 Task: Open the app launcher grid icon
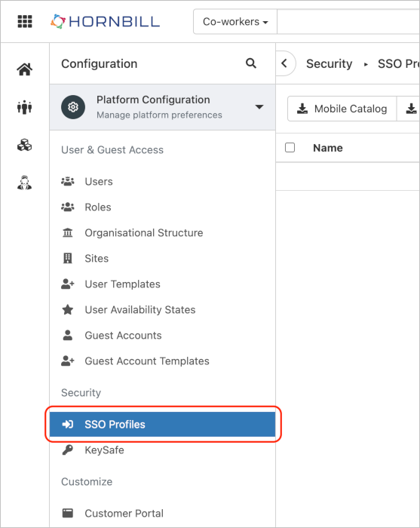(25, 22)
